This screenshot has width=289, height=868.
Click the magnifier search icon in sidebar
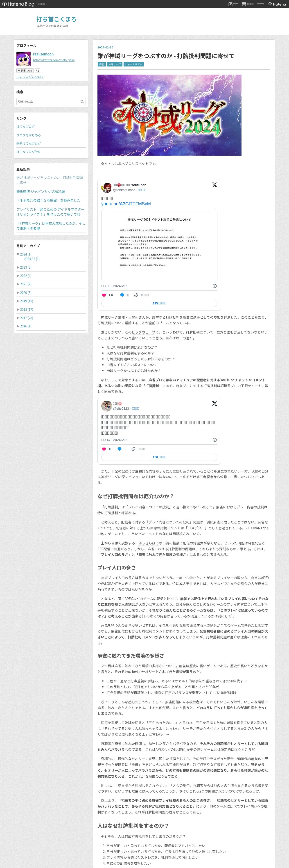[x=82, y=101]
